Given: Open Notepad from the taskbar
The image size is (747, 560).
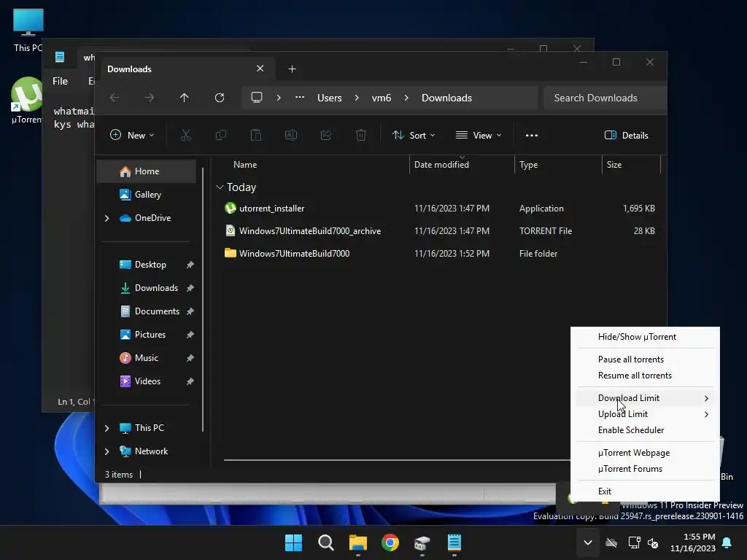Looking at the screenshot, I should coord(454,542).
